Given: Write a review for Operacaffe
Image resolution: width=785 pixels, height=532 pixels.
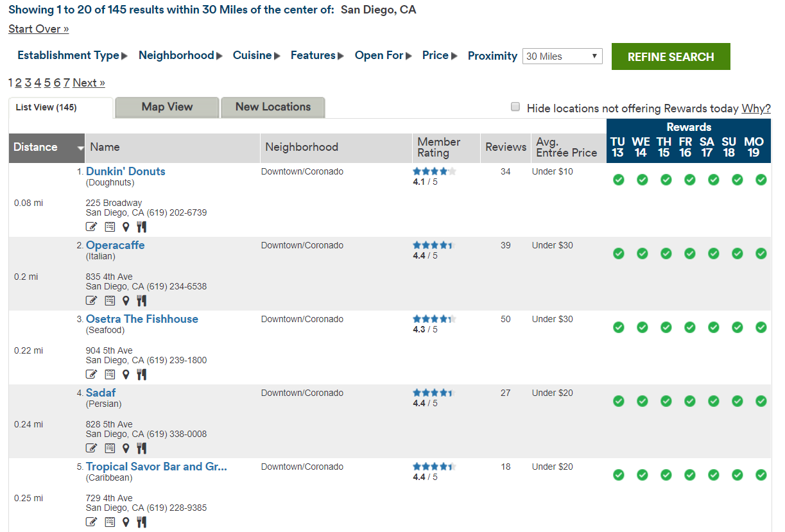Looking at the screenshot, I should (92, 300).
